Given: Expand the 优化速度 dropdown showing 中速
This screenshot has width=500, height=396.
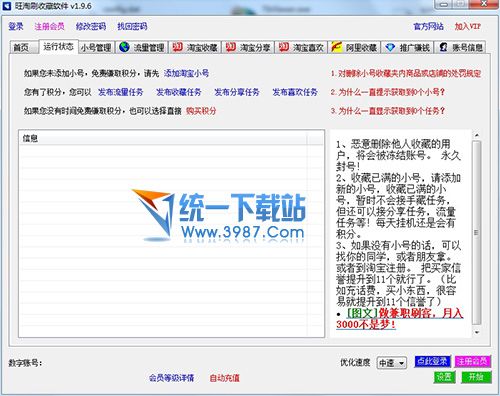Looking at the screenshot, I should [392, 363].
